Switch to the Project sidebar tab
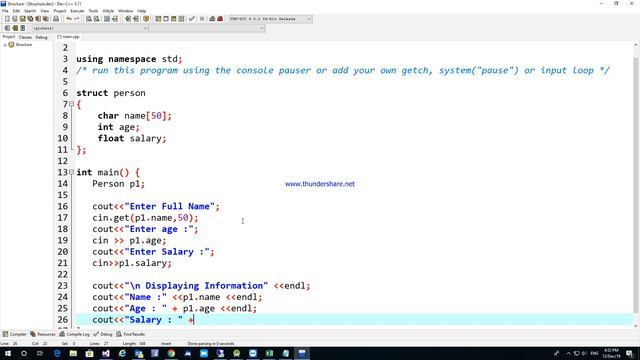This screenshot has height=360, width=640. pos(9,37)
